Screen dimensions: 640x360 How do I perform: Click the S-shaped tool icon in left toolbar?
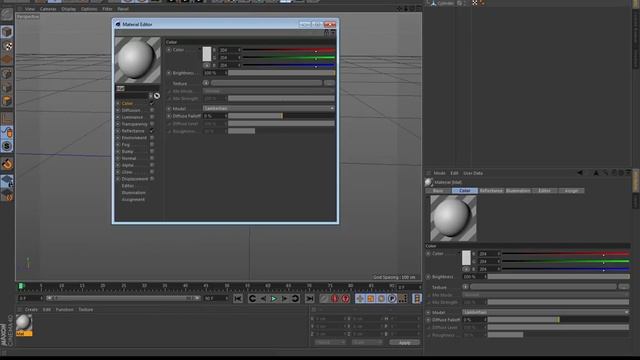point(7,146)
